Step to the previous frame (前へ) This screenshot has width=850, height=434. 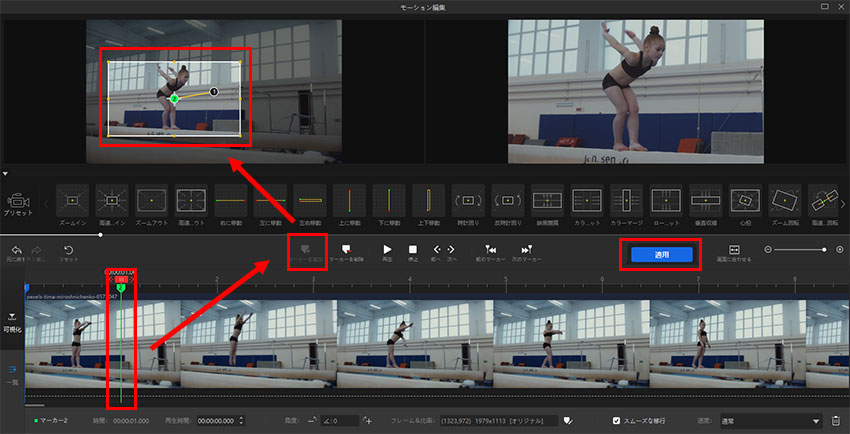coord(436,249)
